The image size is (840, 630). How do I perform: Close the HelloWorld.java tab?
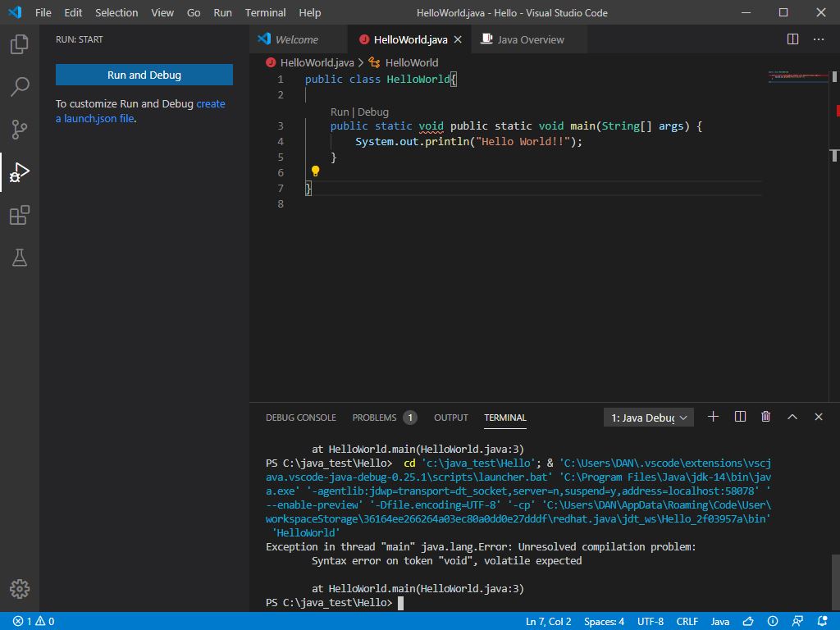(x=458, y=39)
